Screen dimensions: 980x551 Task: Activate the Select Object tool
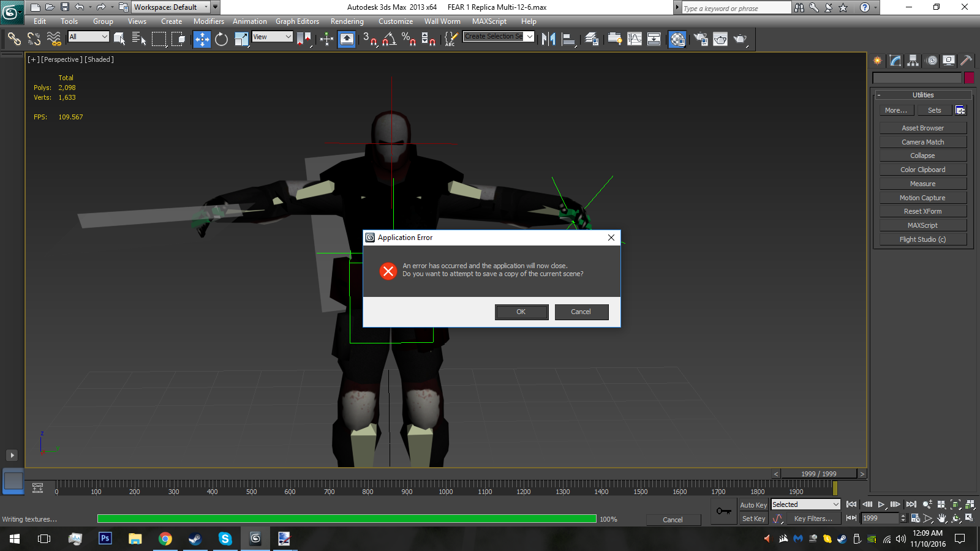119,39
